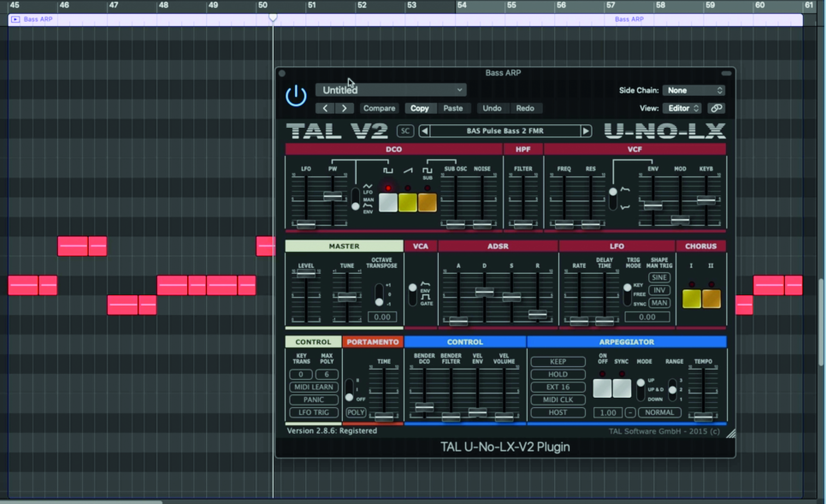The width and height of the screenshot is (826, 504).
Task: Toggle the arpeggiator SYNC button
Action: coord(622,389)
